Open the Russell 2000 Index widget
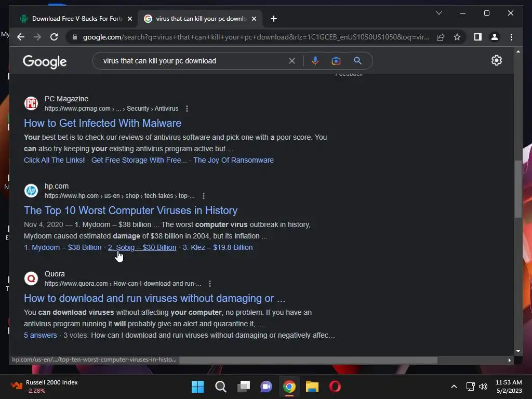Viewport: 532px width, 399px height. pos(44,387)
